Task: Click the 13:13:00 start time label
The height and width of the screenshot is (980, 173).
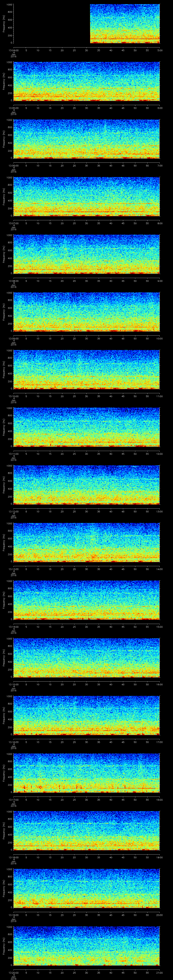Action: [x=14, y=569]
